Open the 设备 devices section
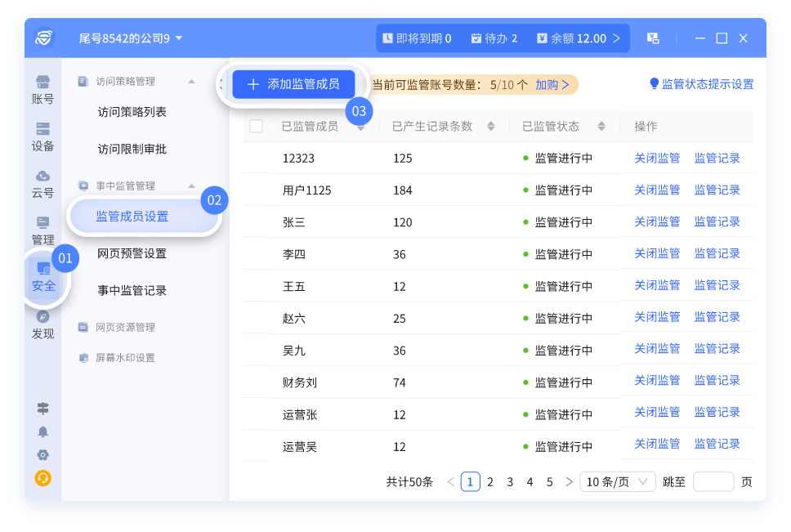This screenshot has width=791, height=532. (x=42, y=136)
